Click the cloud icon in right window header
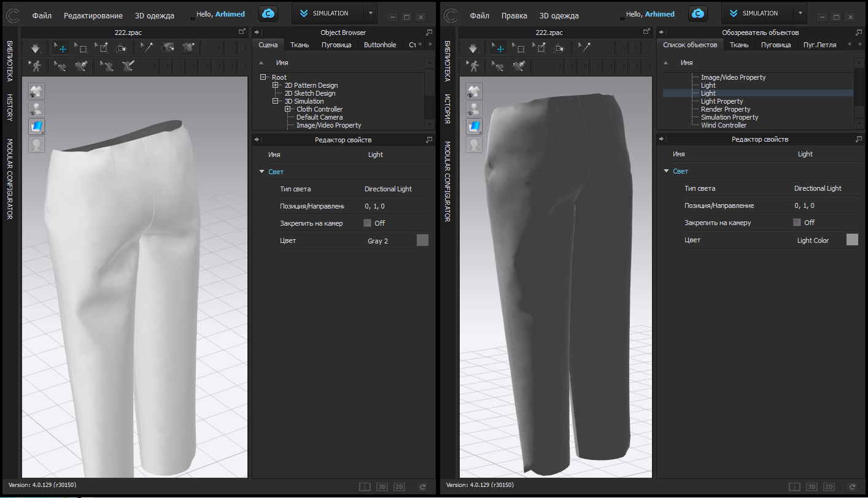868x498 pixels. 697,13
